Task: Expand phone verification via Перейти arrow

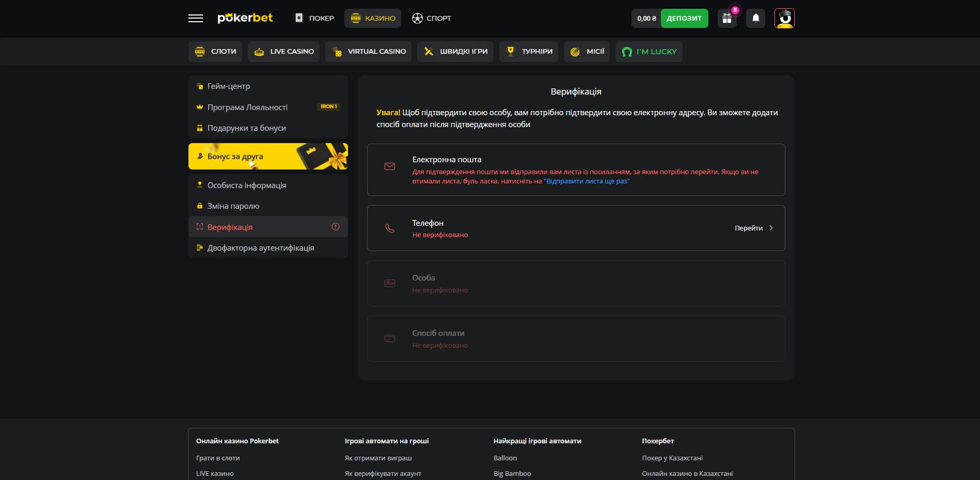Action: coord(770,228)
